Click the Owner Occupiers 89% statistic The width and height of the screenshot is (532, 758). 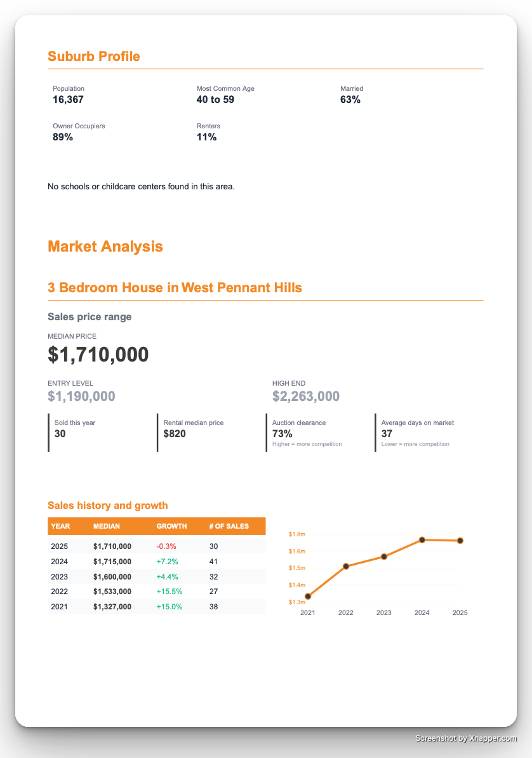pyautogui.click(x=62, y=135)
